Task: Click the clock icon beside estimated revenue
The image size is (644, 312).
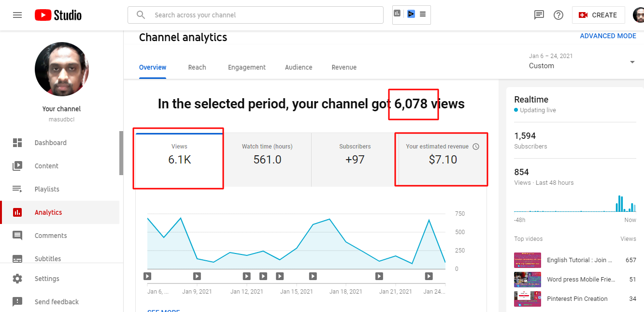Action: (x=476, y=147)
